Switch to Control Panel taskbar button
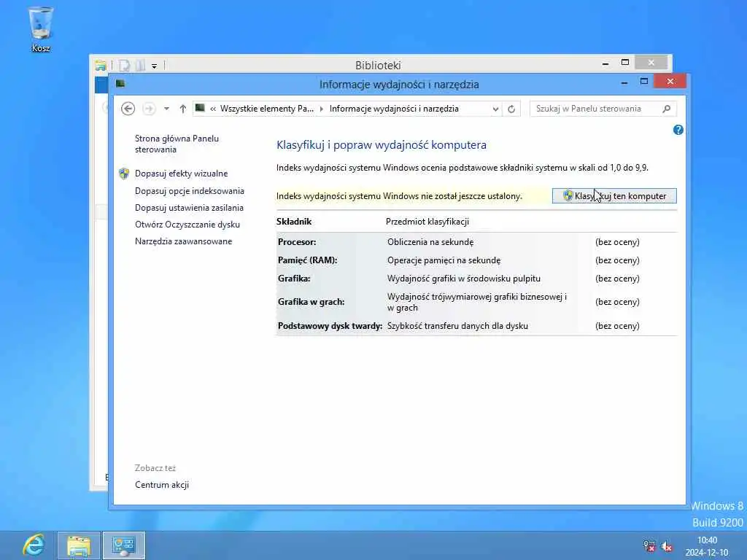Screen dimensions: 747x560 124,545
